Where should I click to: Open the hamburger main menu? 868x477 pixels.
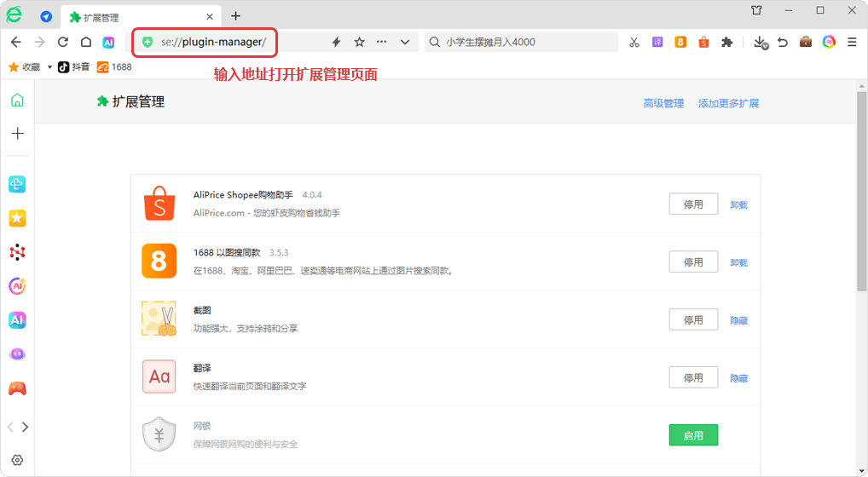pos(851,42)
